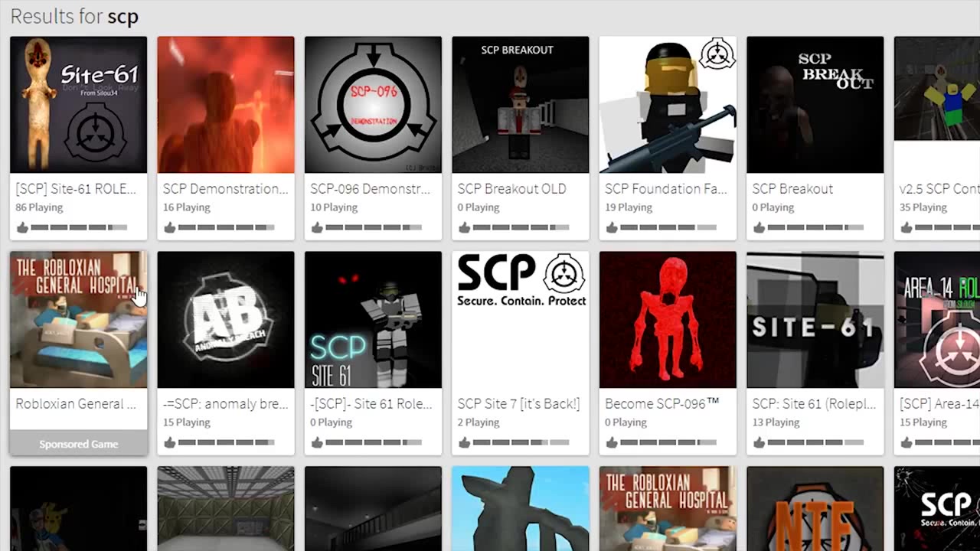Click the [SCP] Site-61 ROLE... title link
Viewport: 980px width, 551px height.
pyautogui.click(x=76, y=189)
